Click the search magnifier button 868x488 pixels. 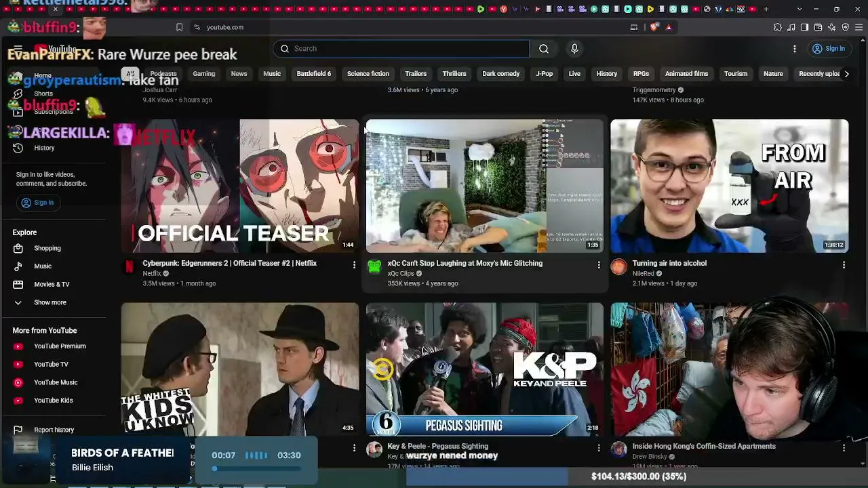(x=544, y=49)
